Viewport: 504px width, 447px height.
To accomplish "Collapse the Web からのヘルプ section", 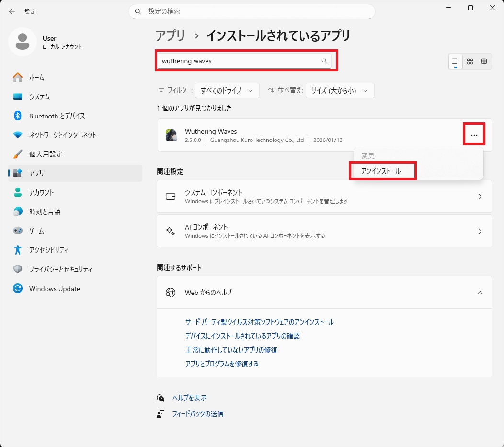I will click(480, 293).
